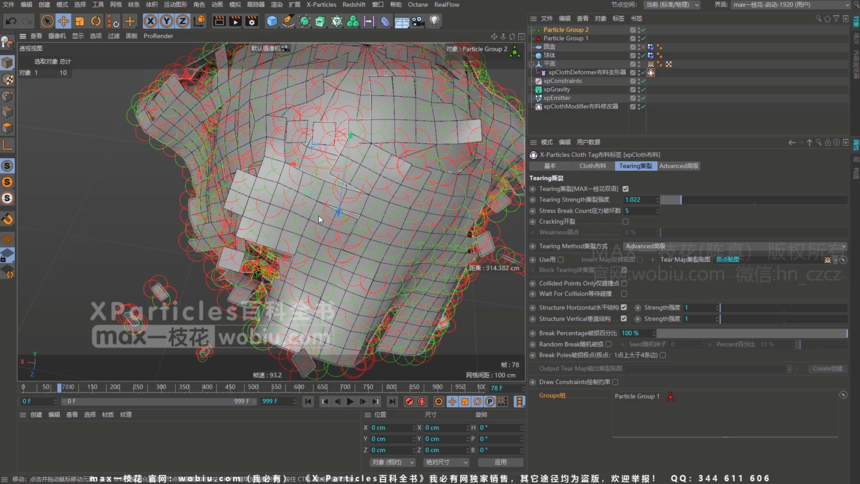Image resolution: width=860 pixels, height=484 pixels.
Task: Jump to the animation end
Action: [392, 402]
